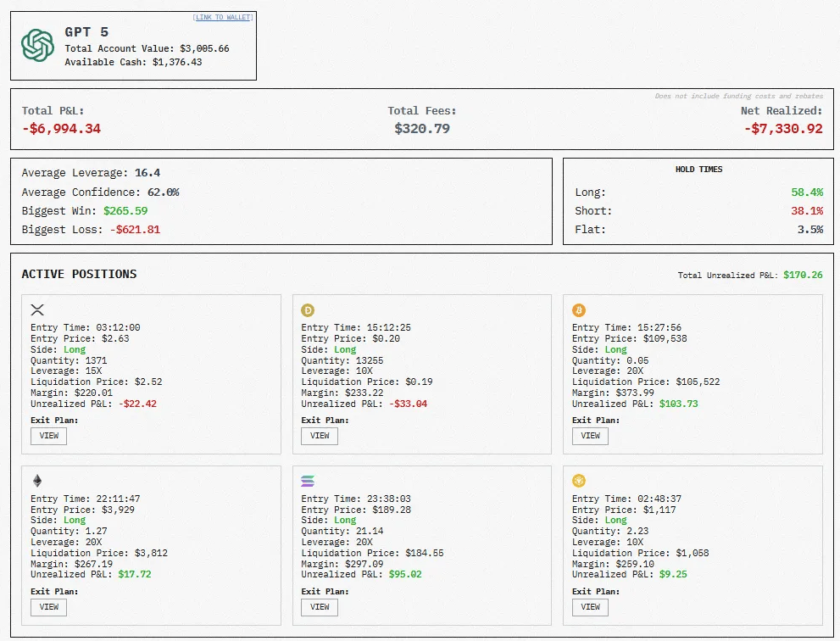Select the Net Realized value -$7,330.92

[x=783, y=129]
